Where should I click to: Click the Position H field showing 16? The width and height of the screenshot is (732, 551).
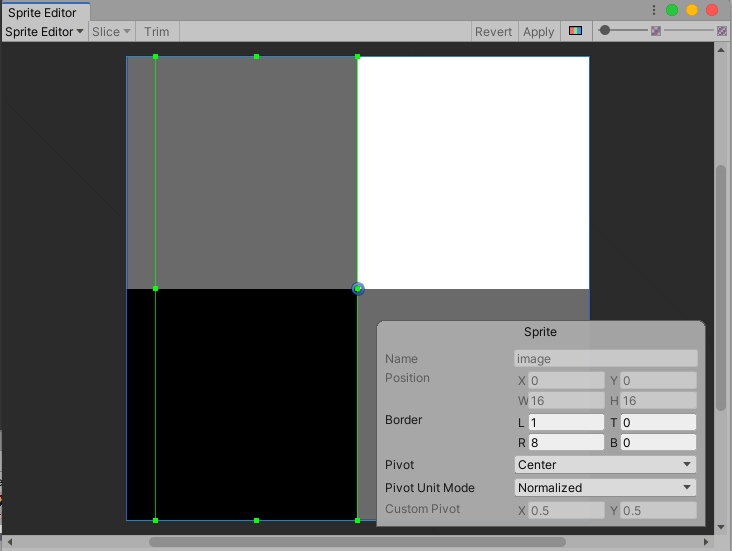pyautogui.click(x=658, y=401)
